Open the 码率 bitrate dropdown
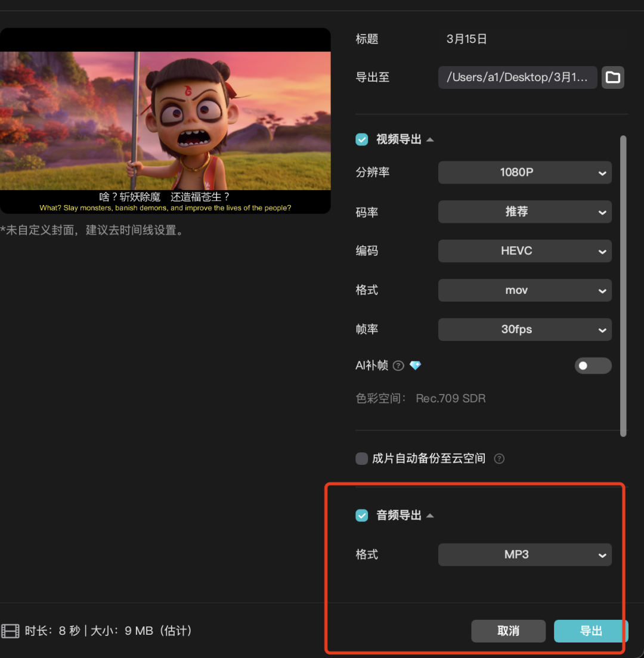This screenshot has height=658, width=644. pyautogui.click(x=525, y=212)
